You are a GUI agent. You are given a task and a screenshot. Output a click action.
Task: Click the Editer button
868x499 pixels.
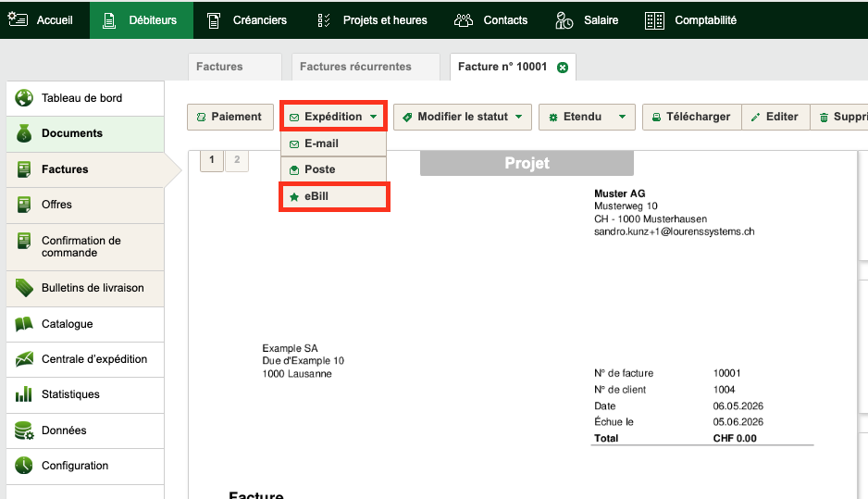pos(775,117)
